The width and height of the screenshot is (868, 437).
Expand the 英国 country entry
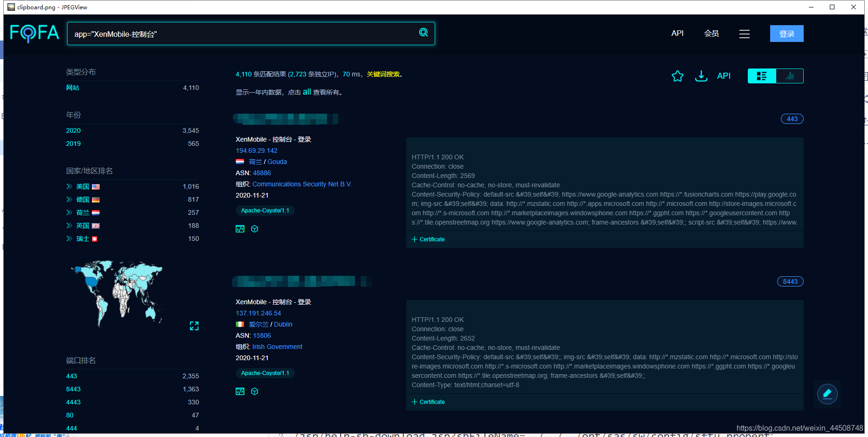click(x=69, y=225)
